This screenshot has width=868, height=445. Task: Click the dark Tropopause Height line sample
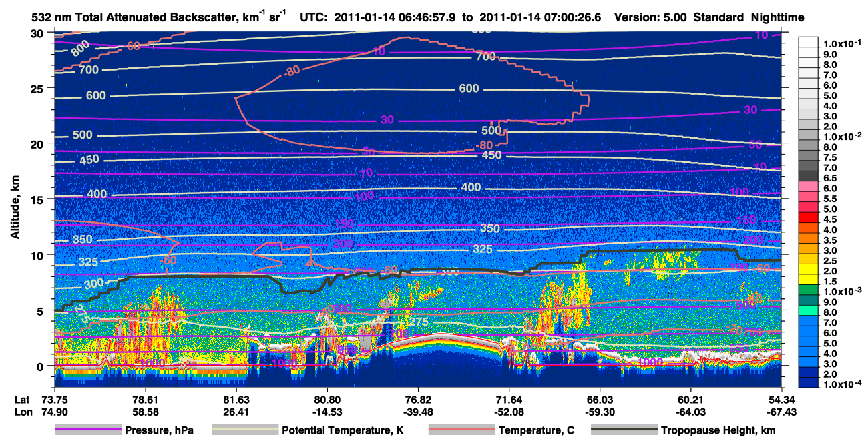[624, 430]
